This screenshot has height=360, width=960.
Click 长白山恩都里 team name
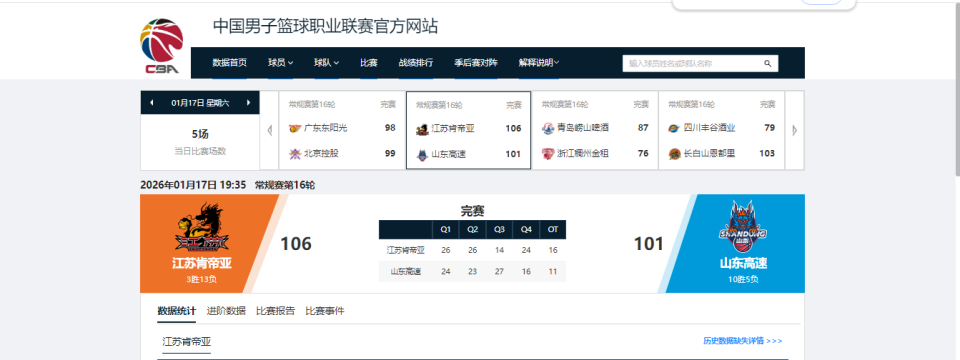710,154
